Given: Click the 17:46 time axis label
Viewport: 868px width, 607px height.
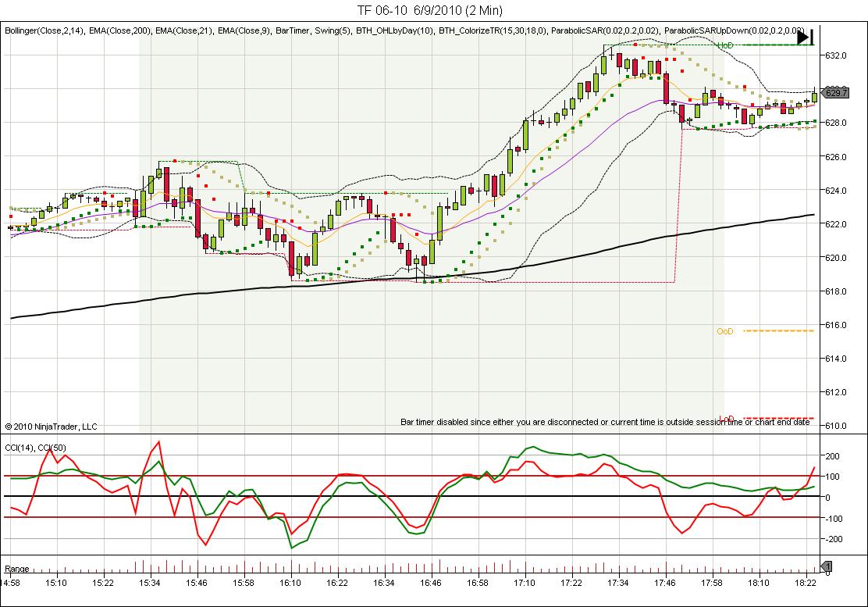Looking at the screenshot, I should point(665,583).
